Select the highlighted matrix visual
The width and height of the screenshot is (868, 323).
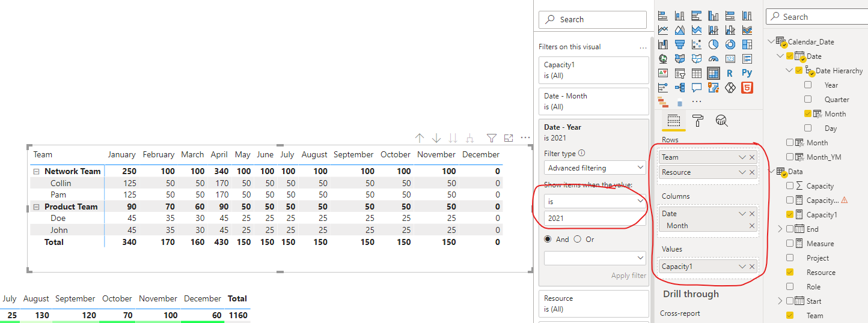714,73
